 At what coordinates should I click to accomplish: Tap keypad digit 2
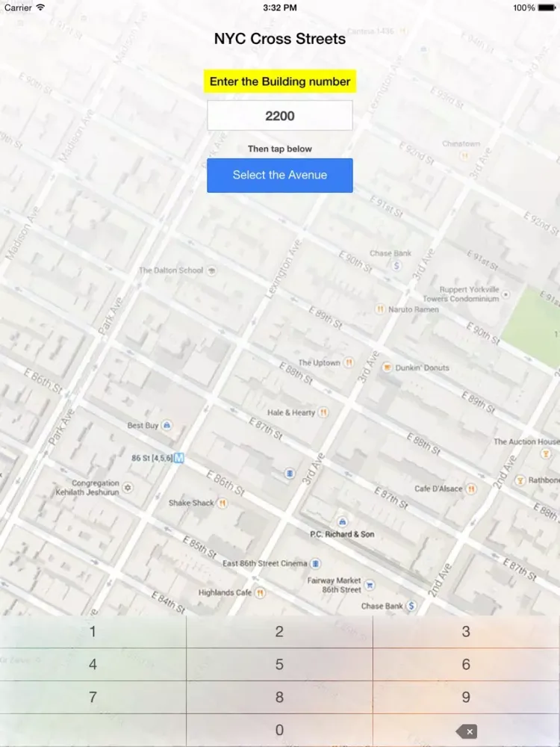tap(279, 632)
